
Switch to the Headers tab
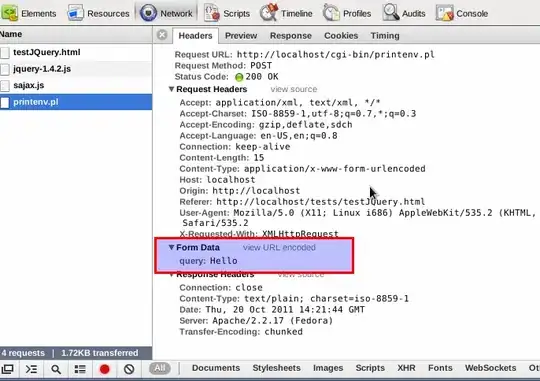tap(195, 35)
